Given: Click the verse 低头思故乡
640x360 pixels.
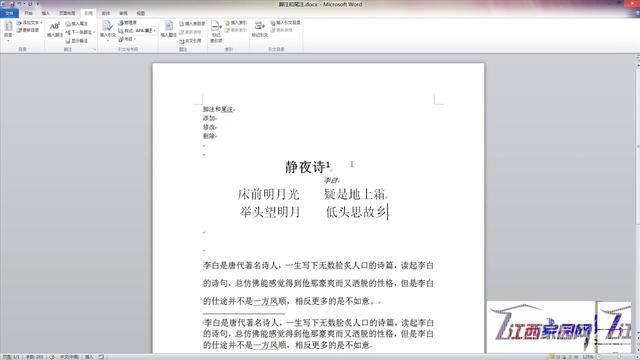Looking at the screenshot, I should click(x=356, y=211).
